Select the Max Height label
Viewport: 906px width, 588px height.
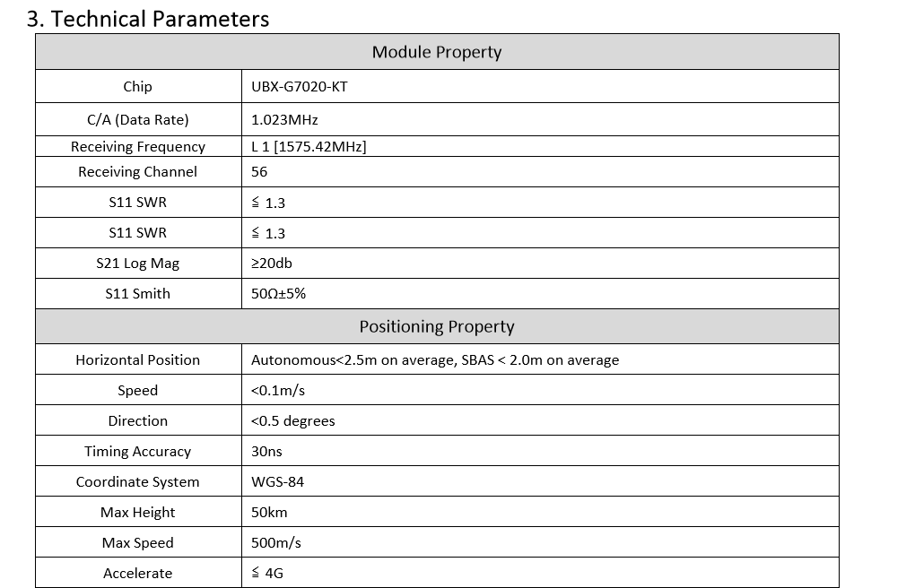click(x=138, y=513)
